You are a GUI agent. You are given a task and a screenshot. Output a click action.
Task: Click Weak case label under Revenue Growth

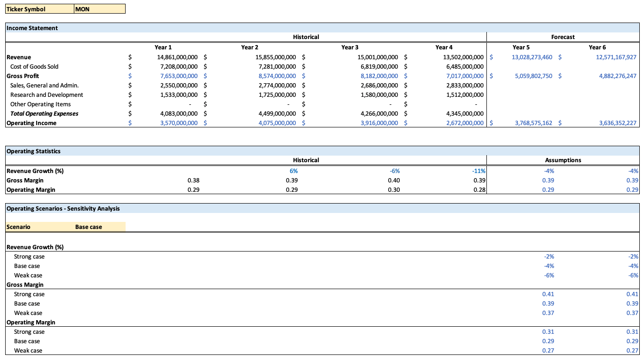pos(28,275)
